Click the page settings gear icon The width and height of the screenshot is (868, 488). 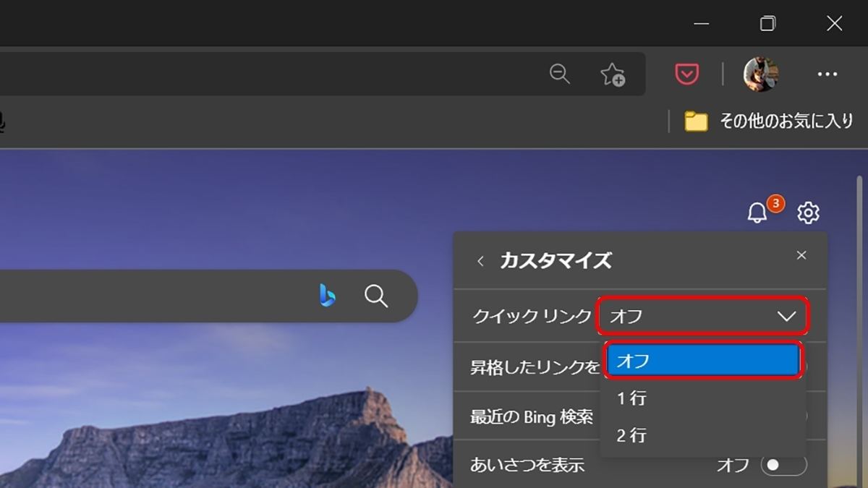point(808,213)
